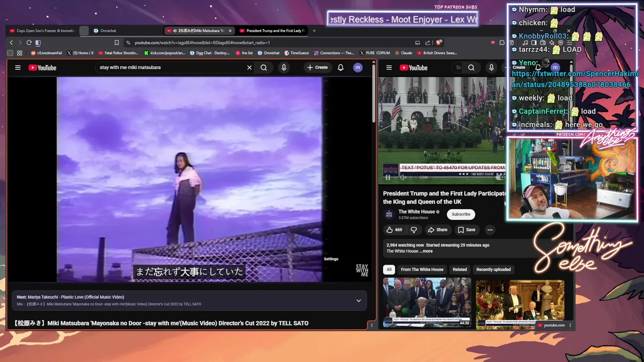Image resolution: width=644 pixels, height=362 pixels.
Task: Click the share icon in the address bar
Action: (x=428, y=43)
